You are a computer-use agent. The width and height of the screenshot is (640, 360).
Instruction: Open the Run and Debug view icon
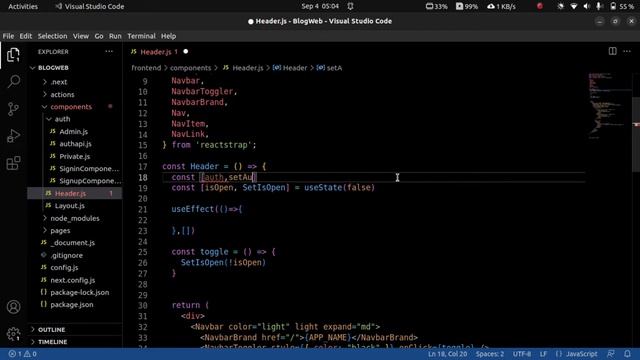coord(13,136)
